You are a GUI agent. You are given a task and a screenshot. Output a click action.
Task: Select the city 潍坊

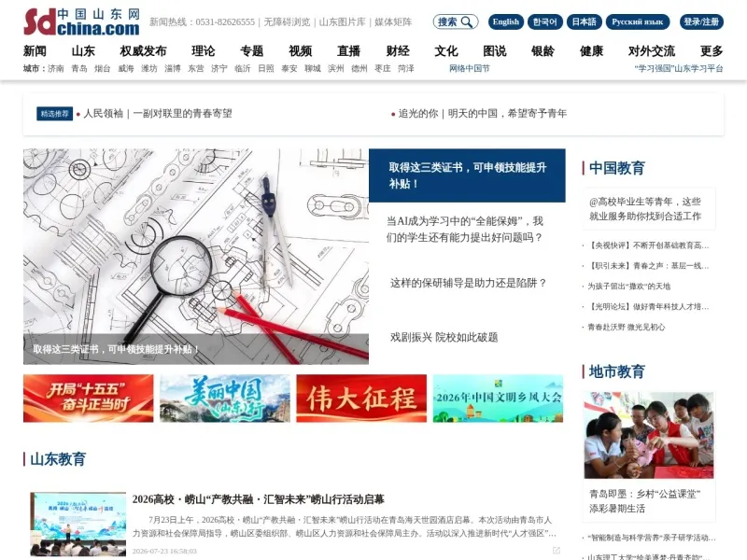149,68
